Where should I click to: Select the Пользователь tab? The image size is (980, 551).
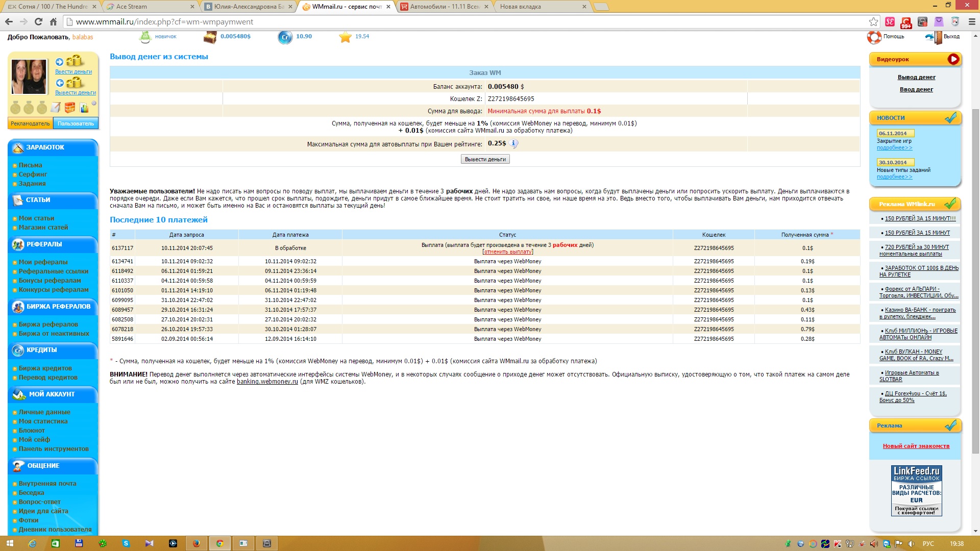click(x=76, y=123)
